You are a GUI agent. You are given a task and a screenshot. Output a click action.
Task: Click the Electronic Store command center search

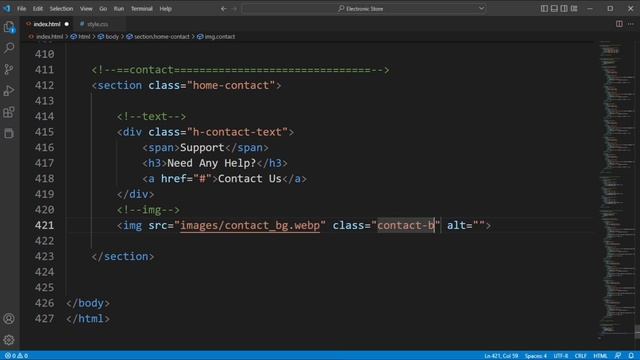pos(363,9)
